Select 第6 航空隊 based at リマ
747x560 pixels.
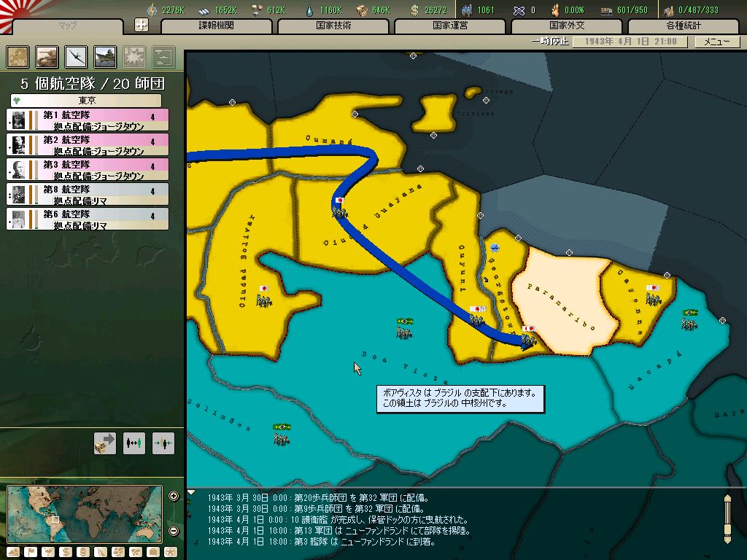pos(88,219)
